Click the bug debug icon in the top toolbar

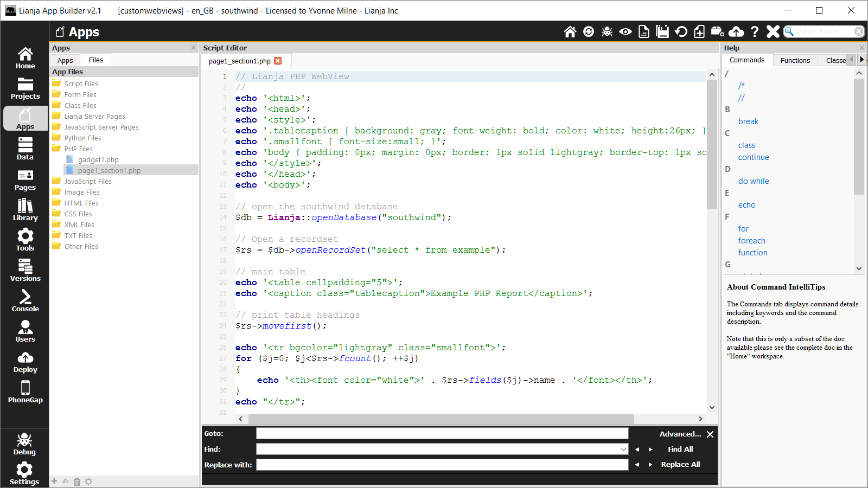pos(607,32)
